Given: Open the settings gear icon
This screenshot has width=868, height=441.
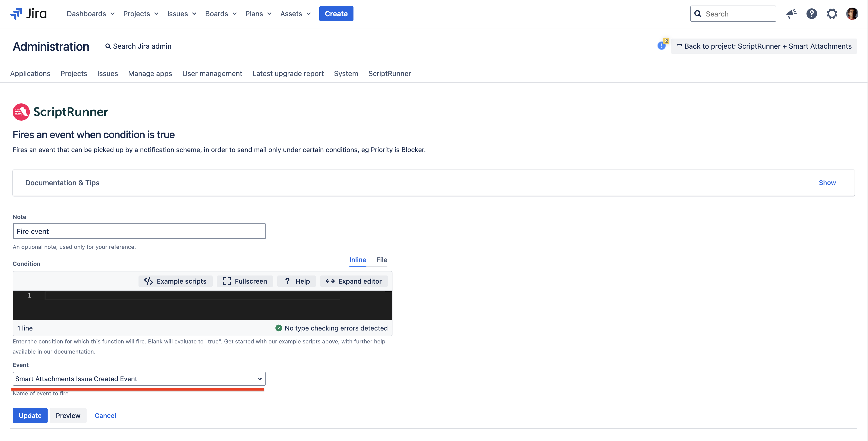Looking at the screenshot, I should pos(832,14).
